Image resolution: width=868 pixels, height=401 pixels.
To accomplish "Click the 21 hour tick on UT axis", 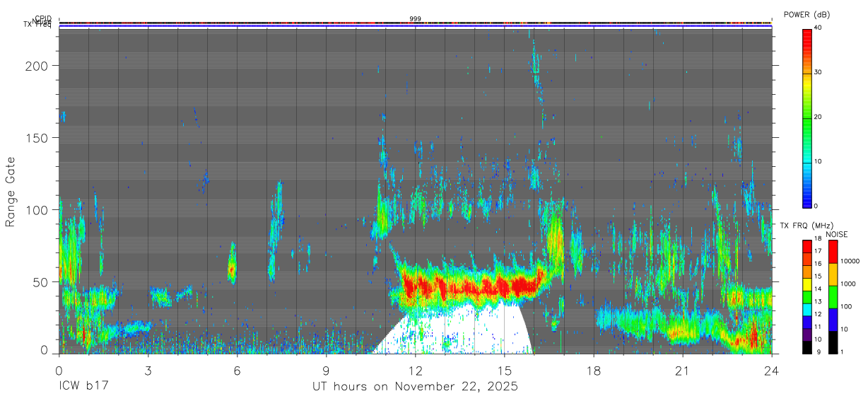I will tap(683, 370).
